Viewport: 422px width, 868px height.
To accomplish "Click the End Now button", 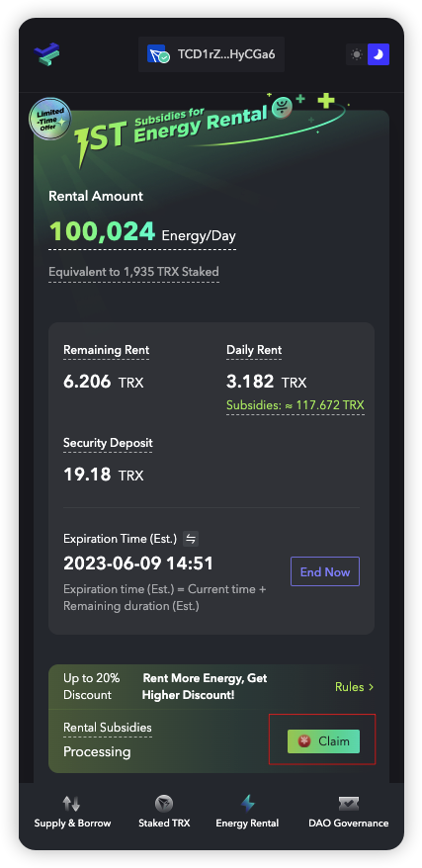I will (325, 571).
